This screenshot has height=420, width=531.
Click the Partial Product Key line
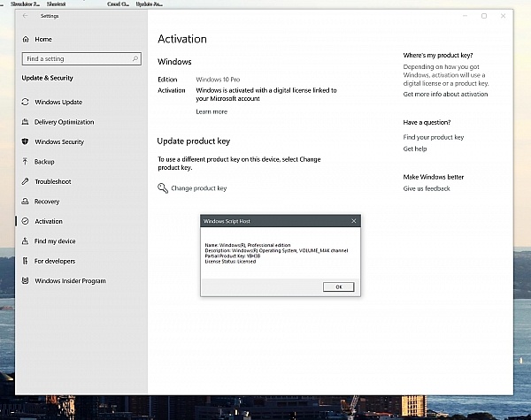[x=233, y=256]
